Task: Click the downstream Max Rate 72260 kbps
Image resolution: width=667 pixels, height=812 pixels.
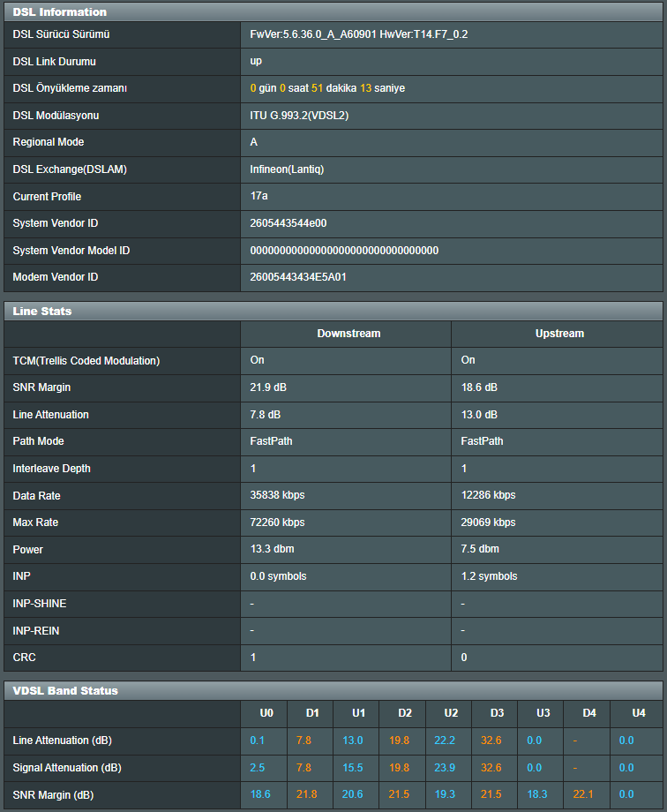Action: point(277,523)
